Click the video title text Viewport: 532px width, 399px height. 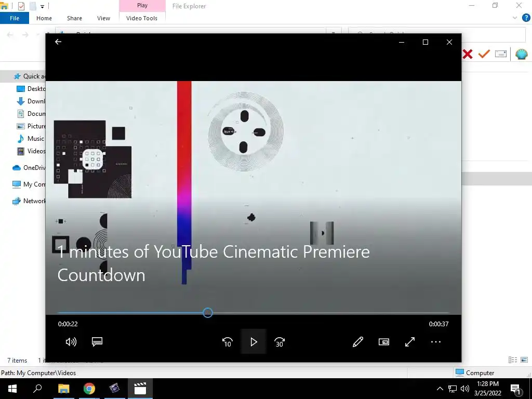tap(214, 263)
